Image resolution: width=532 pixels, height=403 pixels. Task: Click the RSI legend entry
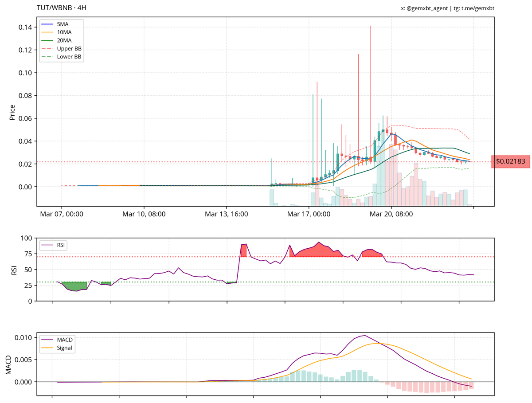[x=53, y=245]
